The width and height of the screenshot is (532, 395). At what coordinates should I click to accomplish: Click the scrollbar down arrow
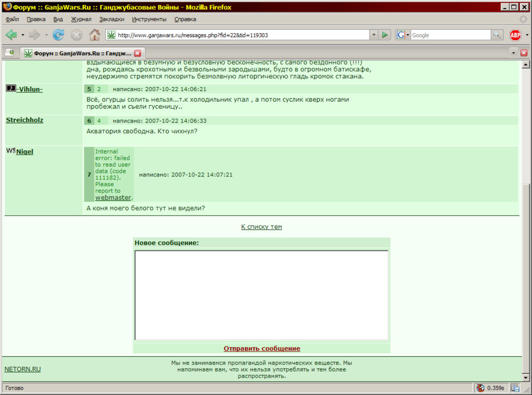pyautogui.click(x=526, y=377)
